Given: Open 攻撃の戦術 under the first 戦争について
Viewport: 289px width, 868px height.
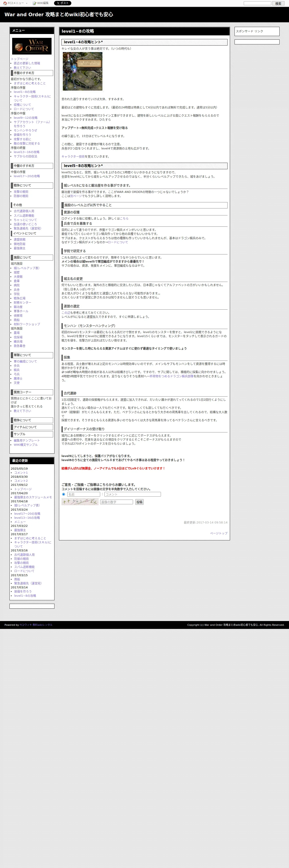Looking at the screenshot, I should (x=21, y=192).
